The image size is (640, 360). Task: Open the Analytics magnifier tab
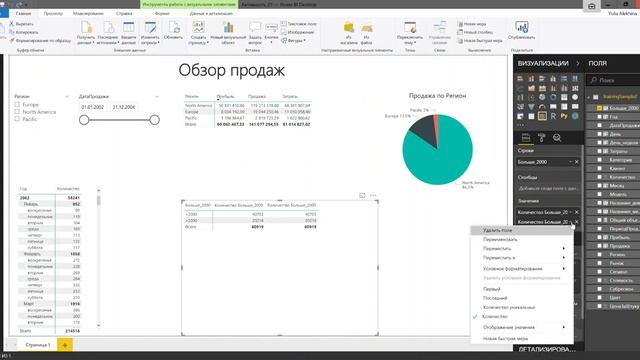coord(557,138)
